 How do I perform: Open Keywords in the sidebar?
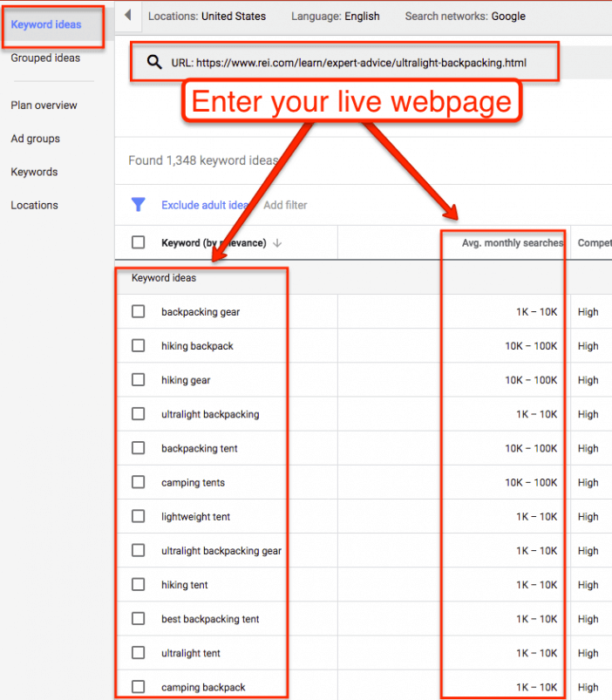click(34, 172)
